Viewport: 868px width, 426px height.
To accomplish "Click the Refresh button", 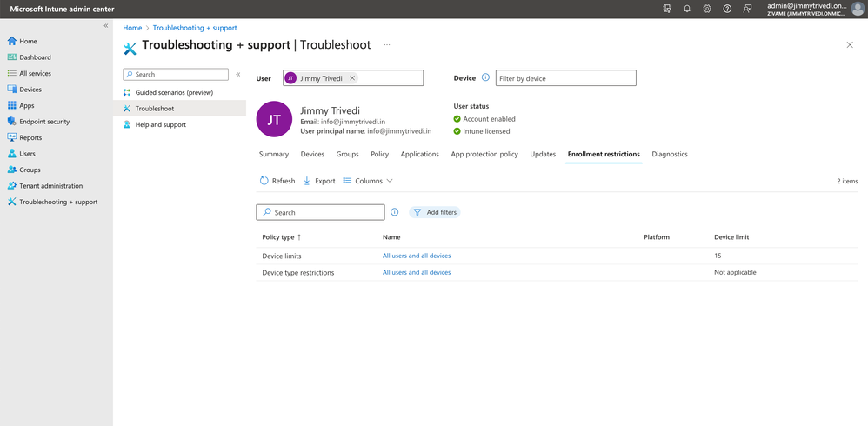I will pyautogui.click(x=277, y=181).
